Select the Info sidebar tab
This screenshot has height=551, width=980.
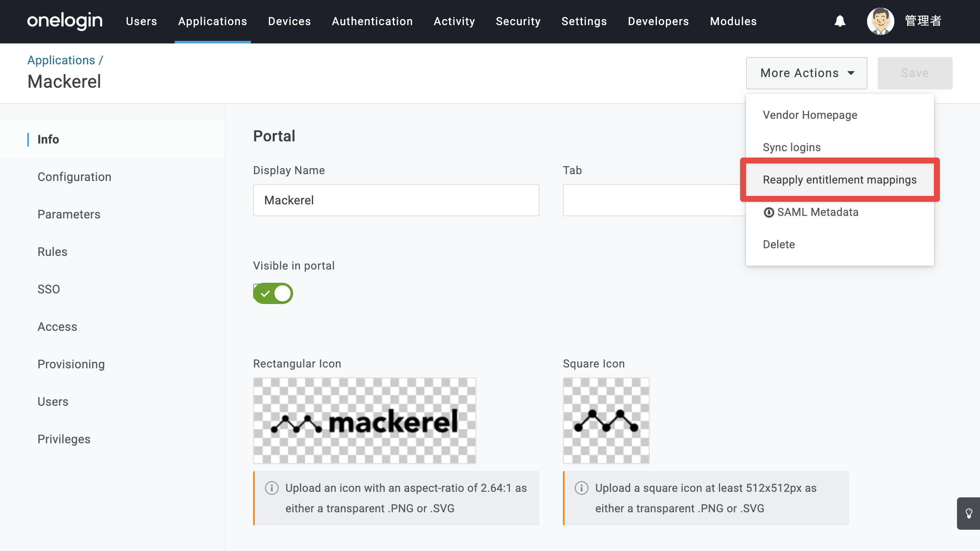click(x=112, y=139)
